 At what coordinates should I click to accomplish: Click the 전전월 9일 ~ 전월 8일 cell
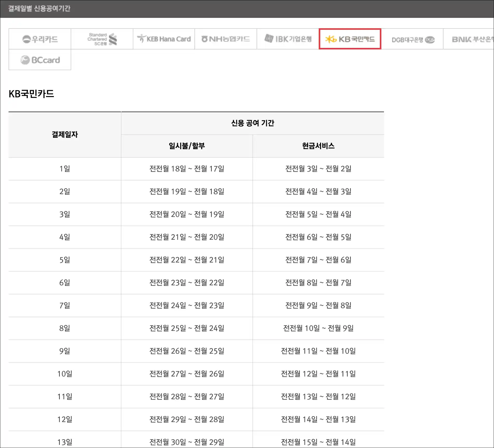pyautogui.click(x=318, y=306)
